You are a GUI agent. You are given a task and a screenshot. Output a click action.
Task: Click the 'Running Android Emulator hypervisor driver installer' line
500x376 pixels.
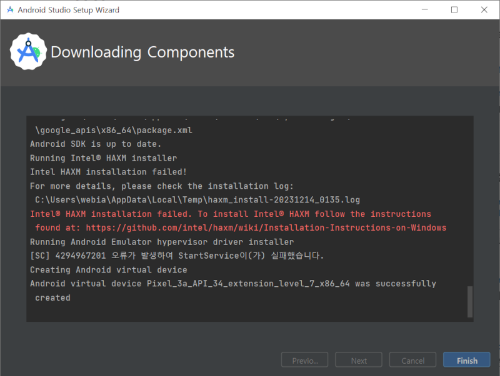162,242
